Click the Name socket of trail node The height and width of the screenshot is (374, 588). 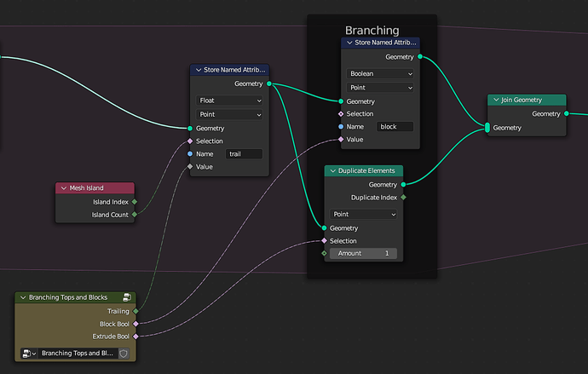190,154
